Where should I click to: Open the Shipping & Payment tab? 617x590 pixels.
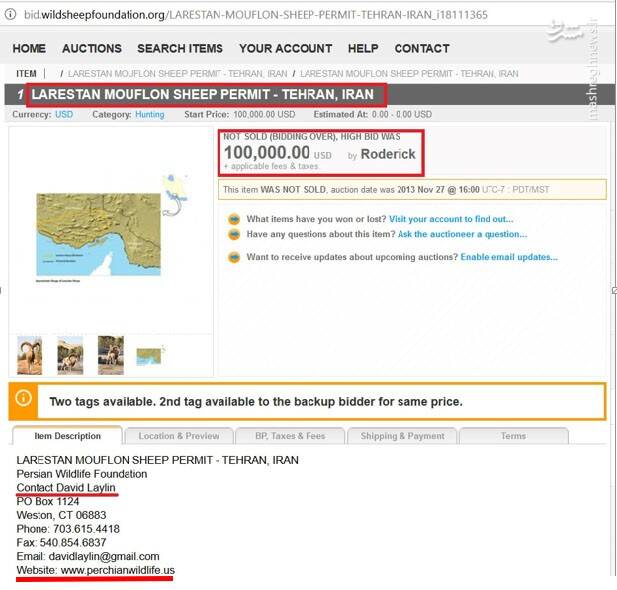pyautogui.click(x=402, y=436)
